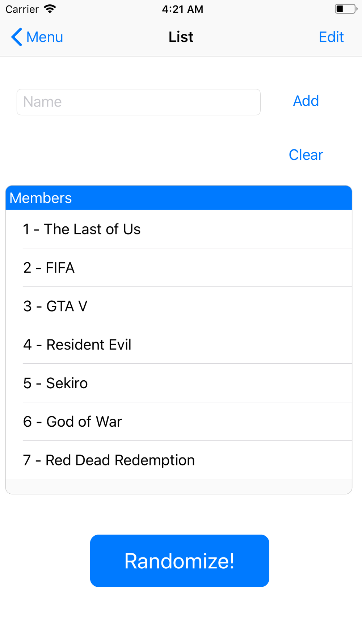Select Sekiro in the members list
This screenshot has height=644, width=362.
click(179, 383)
